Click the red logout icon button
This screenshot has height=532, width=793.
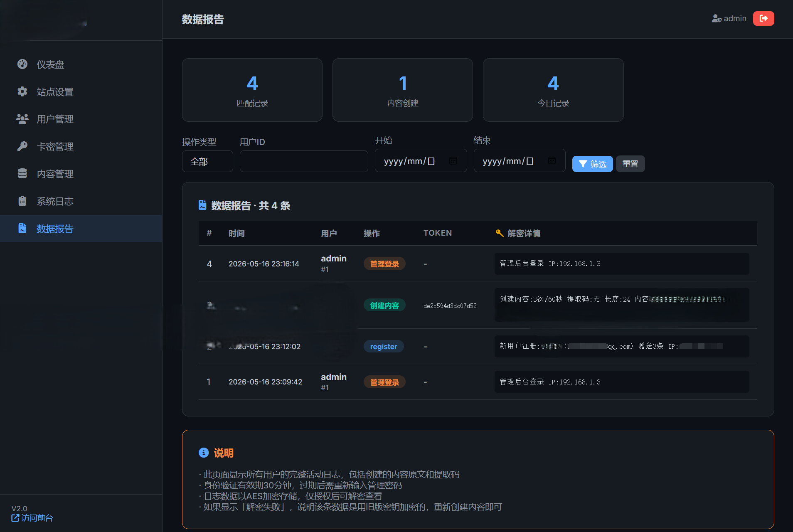pyautogui.click(x=763, y=18)
